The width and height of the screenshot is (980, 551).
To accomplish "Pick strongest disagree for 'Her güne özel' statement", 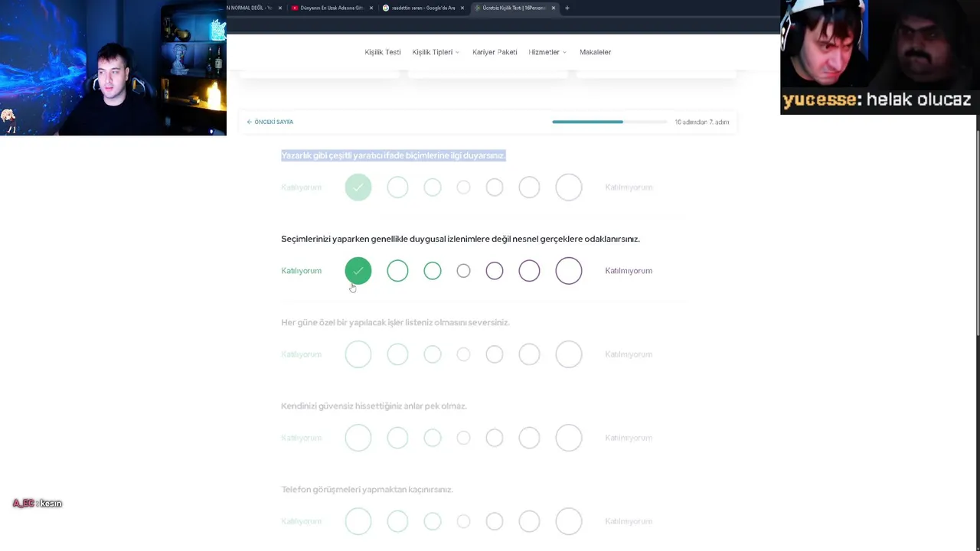I will coord(569,354).
